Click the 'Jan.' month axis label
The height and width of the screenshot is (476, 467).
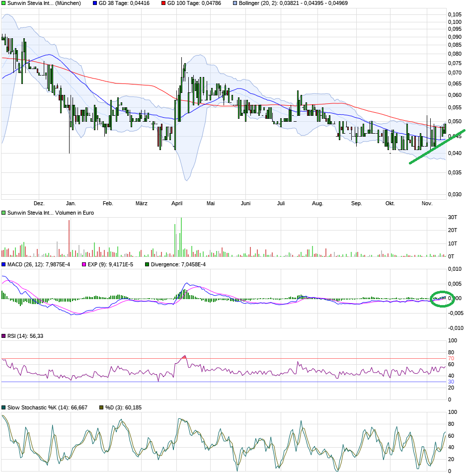71,203
